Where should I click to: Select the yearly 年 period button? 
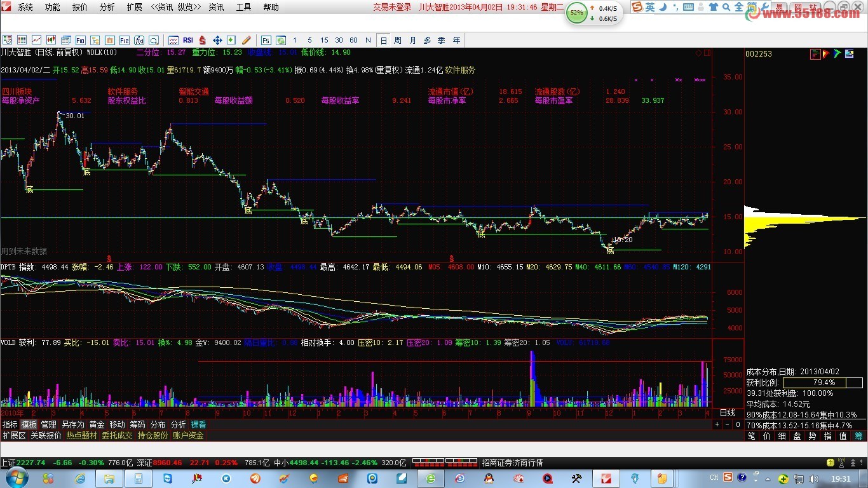(456, 40)
